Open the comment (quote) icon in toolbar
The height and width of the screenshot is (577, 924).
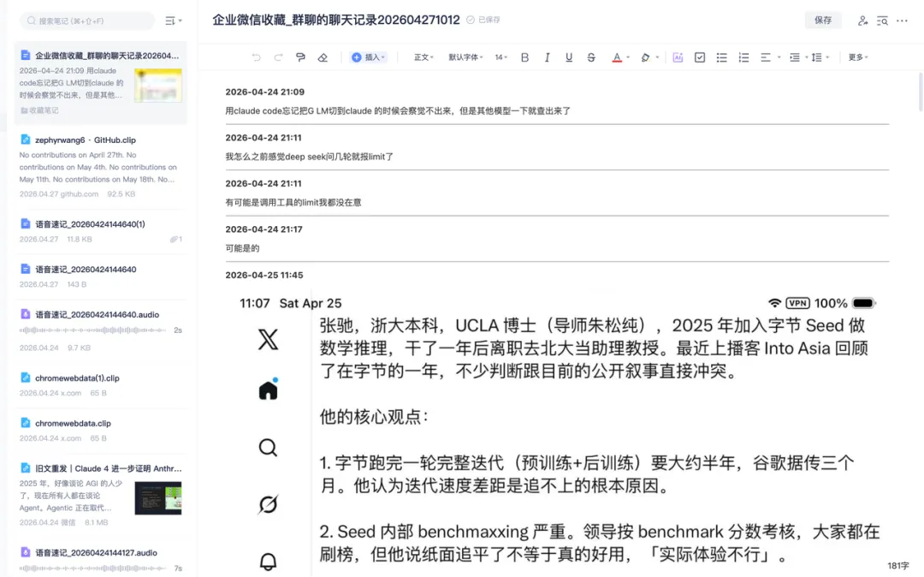pyautogui.click(x=300, y=57)
